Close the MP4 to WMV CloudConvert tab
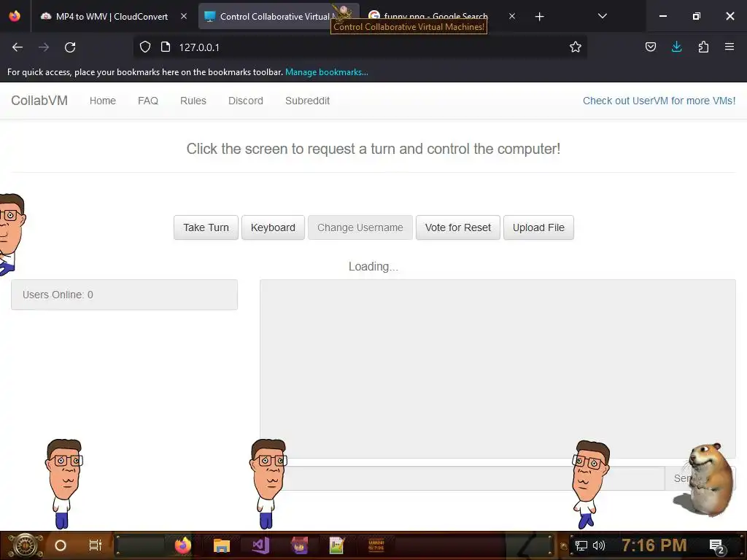Screen dimensions: 747x560 click(x=184, y=16)
